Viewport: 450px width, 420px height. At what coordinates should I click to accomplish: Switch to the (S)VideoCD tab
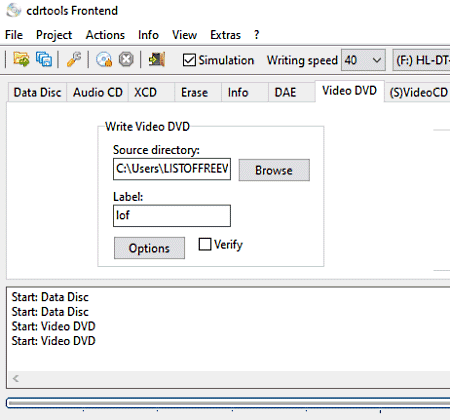tap(418, 92)
